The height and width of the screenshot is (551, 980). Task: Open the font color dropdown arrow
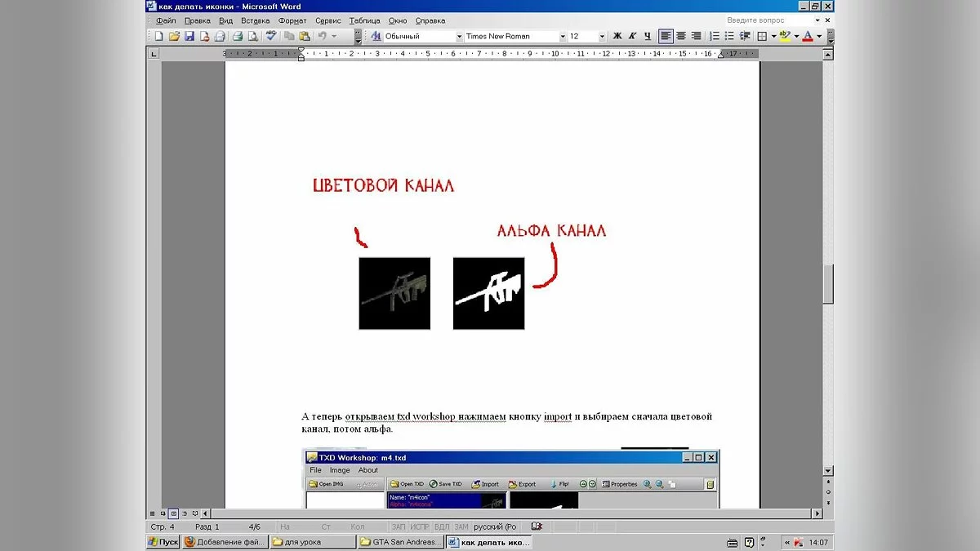[819, 37]
